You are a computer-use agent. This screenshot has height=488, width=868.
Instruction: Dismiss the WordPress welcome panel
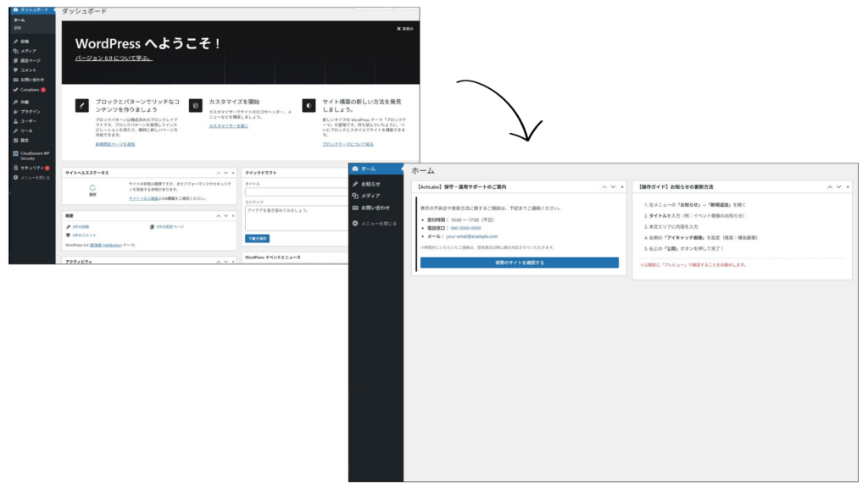407,29
